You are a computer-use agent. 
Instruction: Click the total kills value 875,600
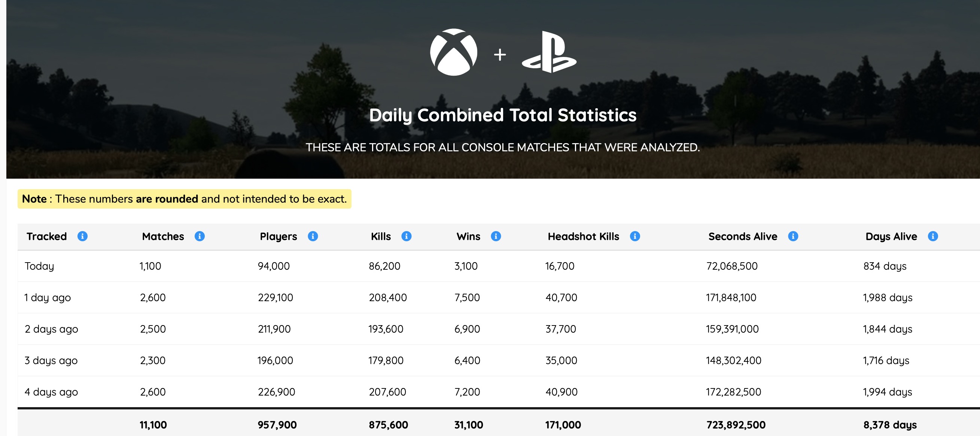(388, 425)
